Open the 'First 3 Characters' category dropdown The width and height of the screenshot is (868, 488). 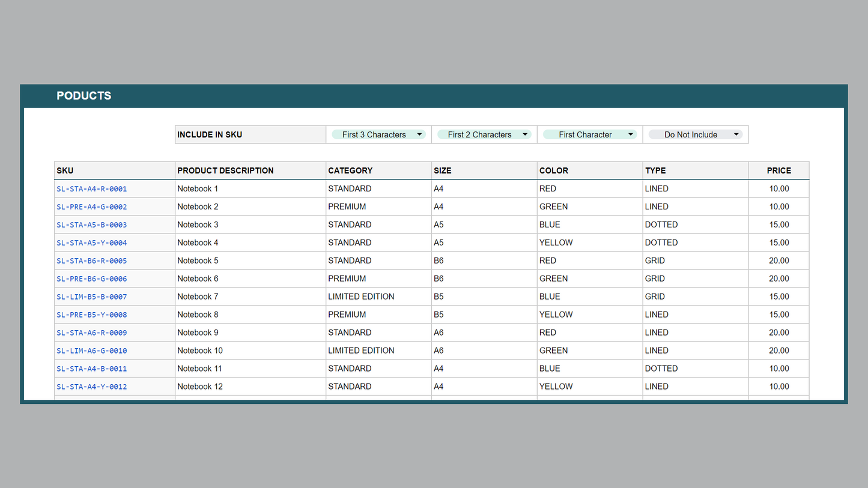point(378,134)
